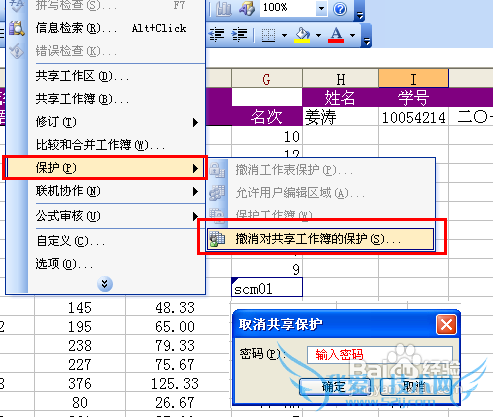Apply the red Font Color A
This screenshot has width=493, height=417.
336,35
